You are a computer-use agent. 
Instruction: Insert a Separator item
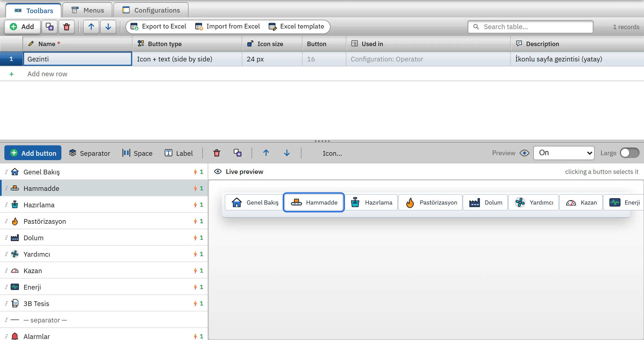point(90,153)
